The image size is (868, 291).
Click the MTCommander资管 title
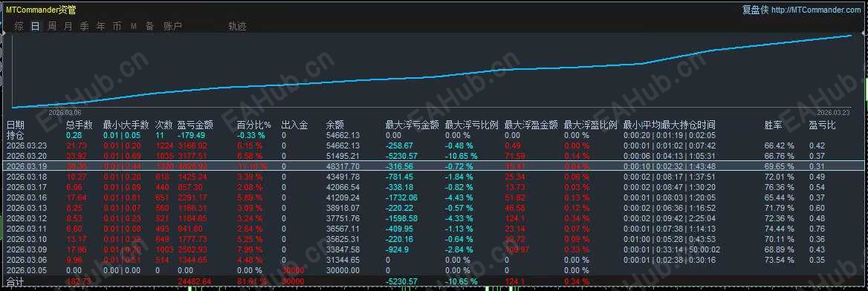[41, 10]
